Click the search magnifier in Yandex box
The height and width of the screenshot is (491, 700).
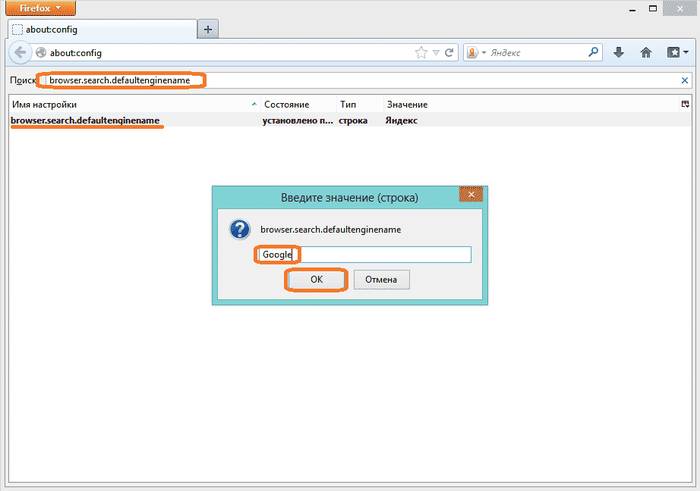pyautogui.click(x=594, y=52)
